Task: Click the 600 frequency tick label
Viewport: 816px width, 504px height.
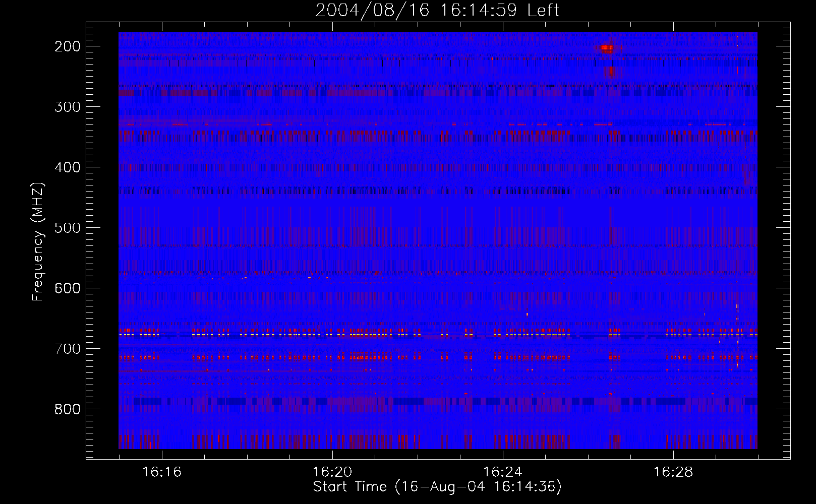Action: click(68, 288)
